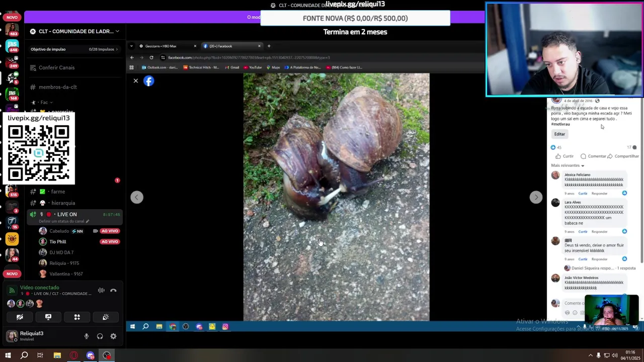Click user Tio Phill in the voice channel
The width and height of the screenshot is (644, 362).
pyautogui.click(x=58, y=242)
